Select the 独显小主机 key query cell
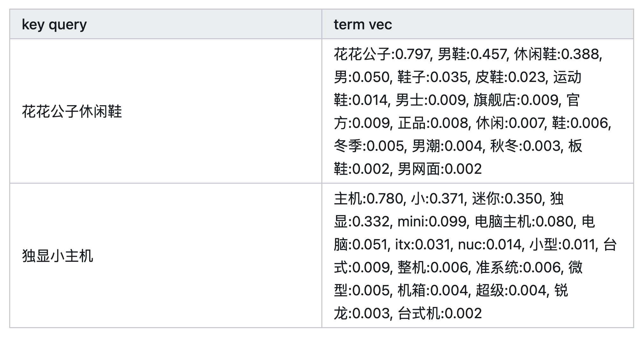Image resolution: width=644 pixels, height=338 pixels. (58, 256)
